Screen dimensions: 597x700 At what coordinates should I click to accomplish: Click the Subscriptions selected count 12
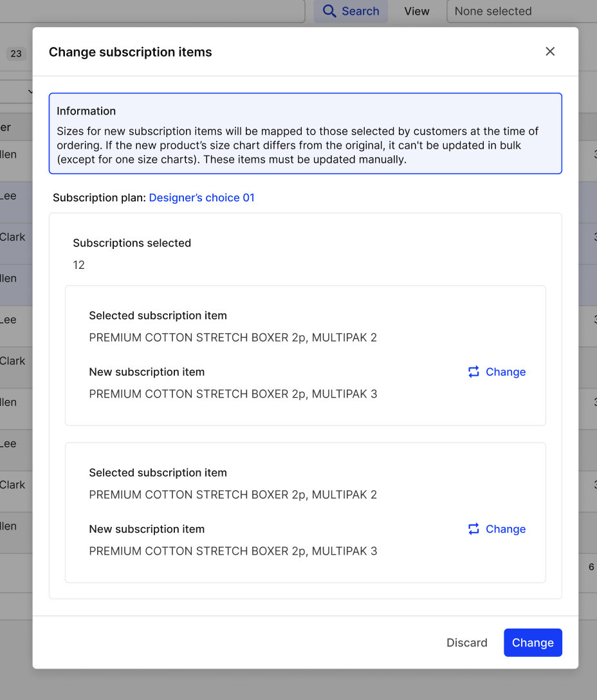coord(78,265)
